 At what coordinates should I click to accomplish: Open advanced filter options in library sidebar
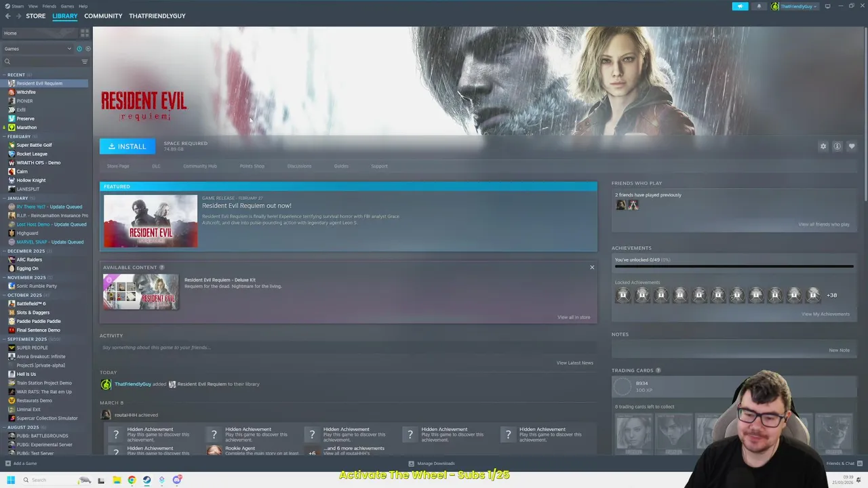coord(85,62)
